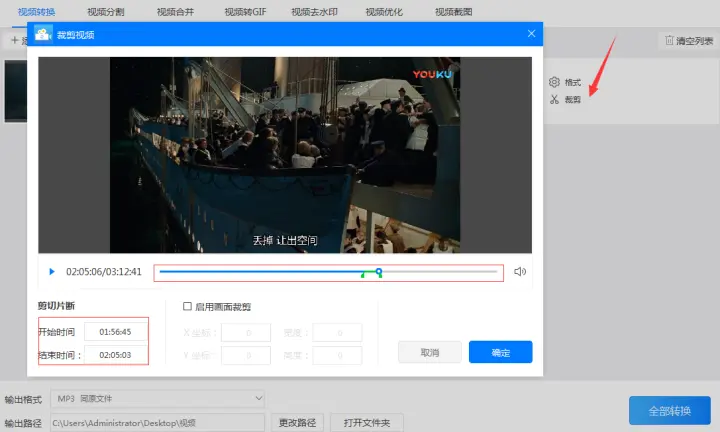Click the 裁剪 label in file row
The width and height of the screenshot is (720, 432).
[x=573, y=99]
